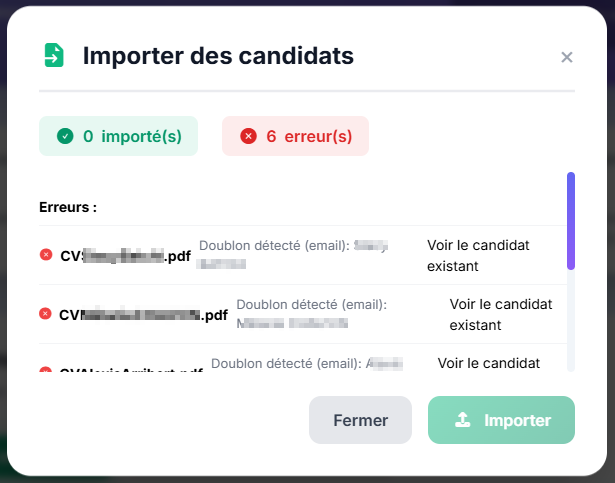Select the first CV pdf file name
The width and height of the screenshot is (615, 483).
coord(125,256)
